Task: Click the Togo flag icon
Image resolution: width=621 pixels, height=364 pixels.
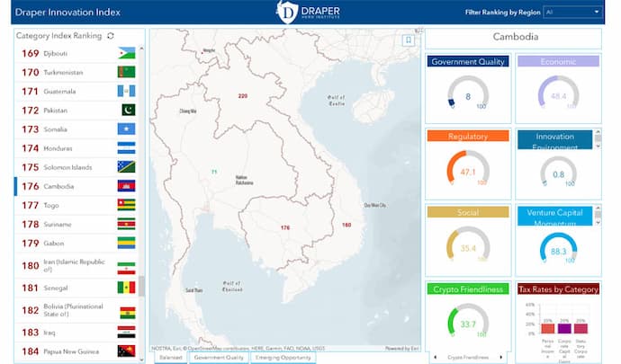Action: coord(126,205)
